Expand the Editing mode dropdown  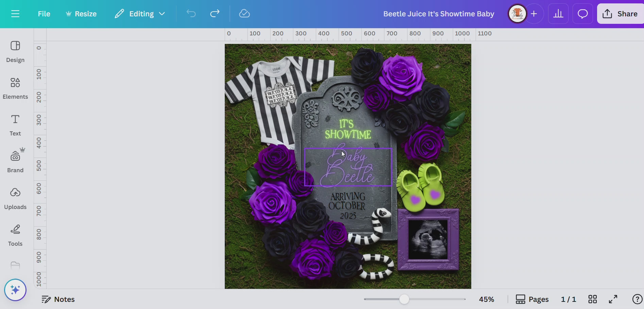[x=140, y=14]
